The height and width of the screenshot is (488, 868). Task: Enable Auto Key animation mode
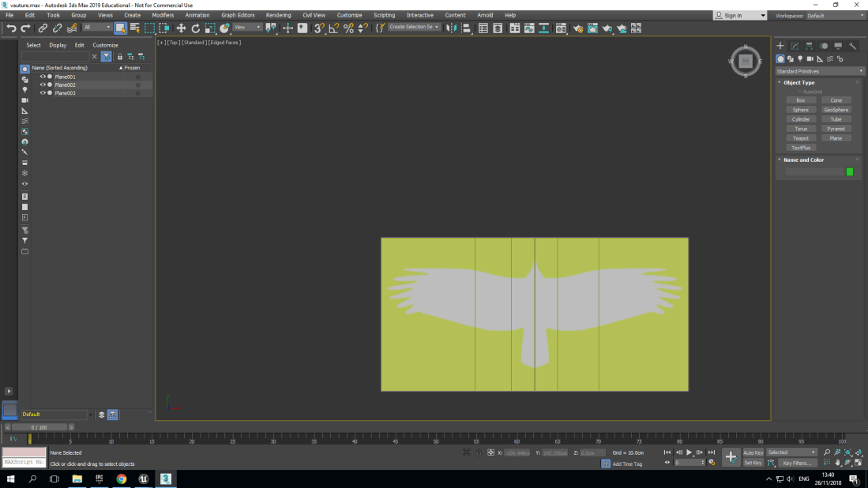click(x=753, y=452)
